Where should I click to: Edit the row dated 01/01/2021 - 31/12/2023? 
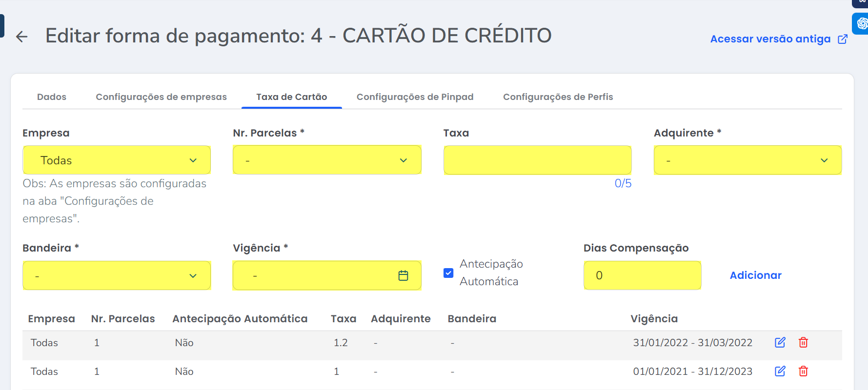point(780,371)
